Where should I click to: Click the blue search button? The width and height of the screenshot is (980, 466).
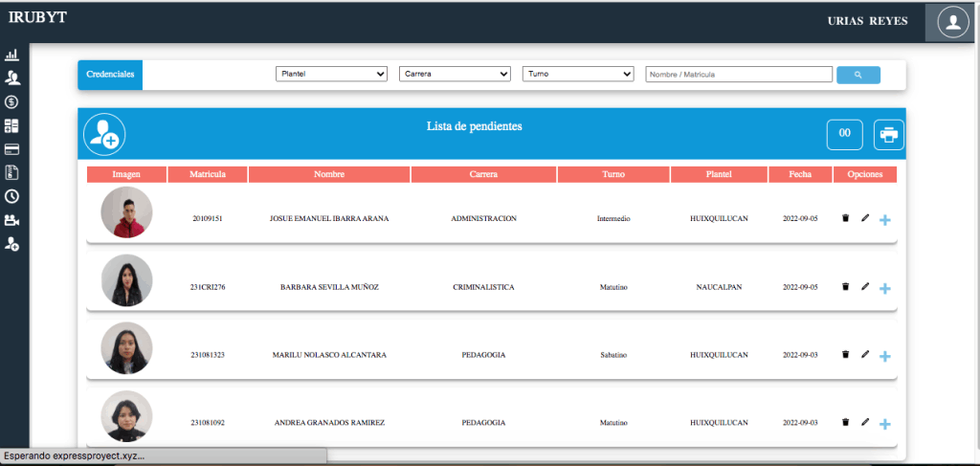tap(857, 75)
